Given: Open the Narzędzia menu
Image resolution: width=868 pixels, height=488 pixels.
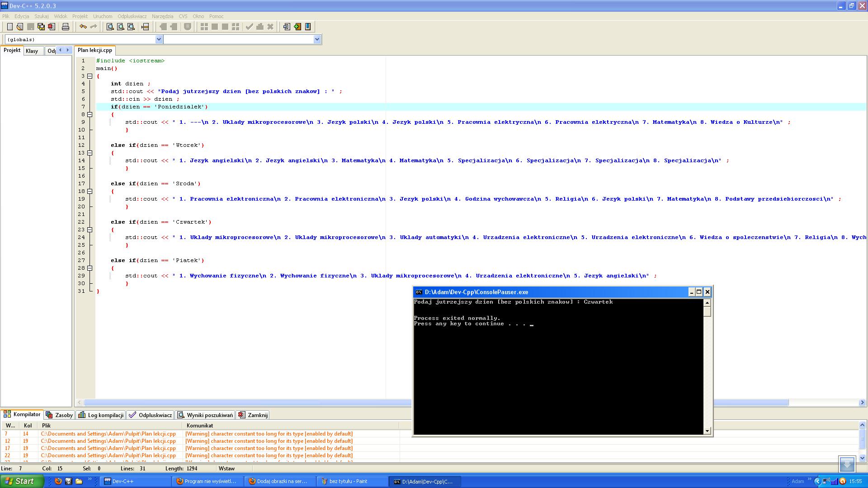Looking at the screenshot, I should click(x=163, y=16).
